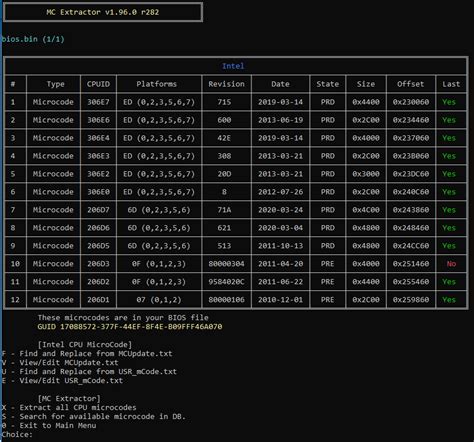
Task: Click the Platforms column header
Action: (x=156, y=84)
